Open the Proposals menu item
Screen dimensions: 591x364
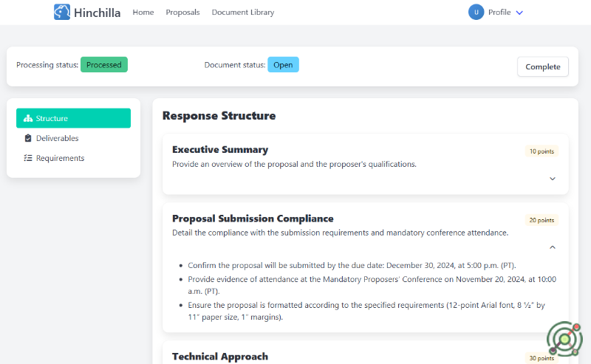coord(182,13)
